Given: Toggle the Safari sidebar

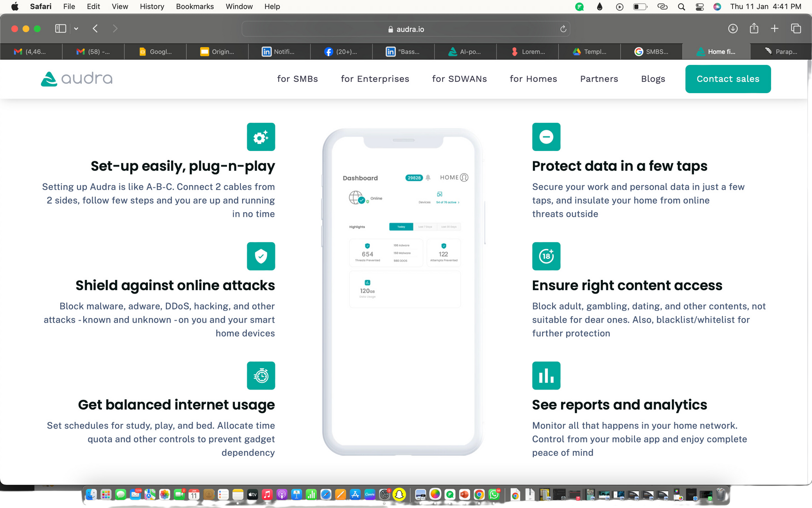Looking at the screenshot, I should pos(61,29).
